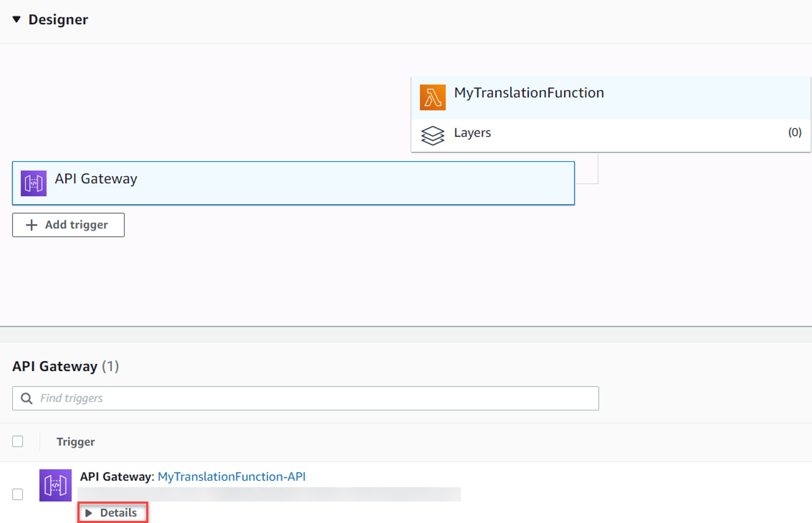Click the Layers count (0)
Screen dimensions: 812x523
tap(795, 132)
